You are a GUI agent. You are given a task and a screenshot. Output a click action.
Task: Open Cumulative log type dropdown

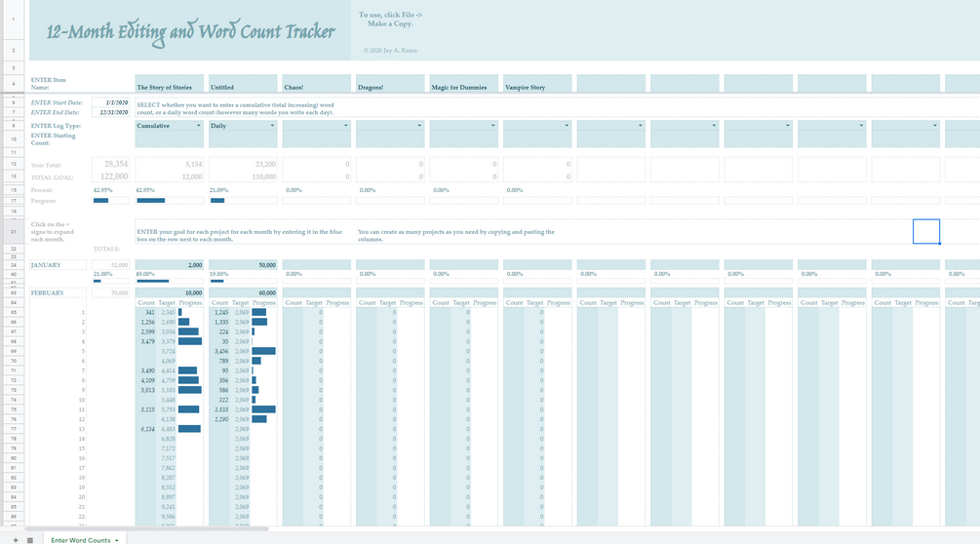pyautogui.click(x=199, y=126)
